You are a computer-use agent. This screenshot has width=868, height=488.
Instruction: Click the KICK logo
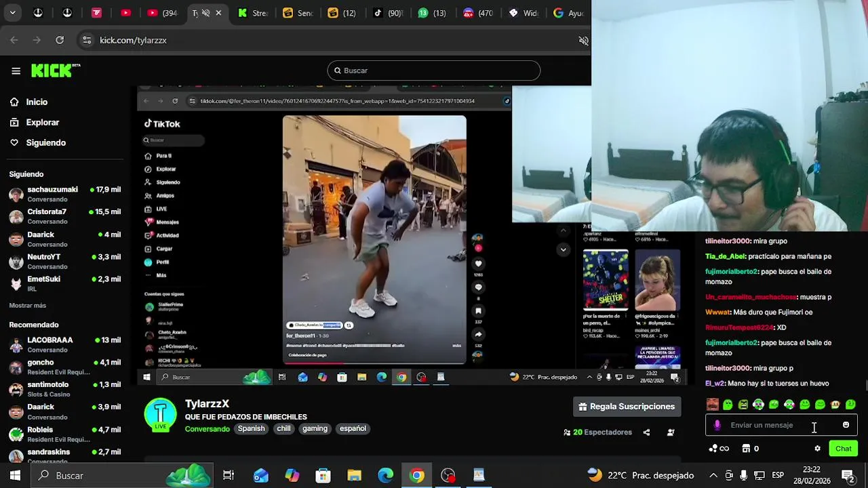tap(56, 70)
